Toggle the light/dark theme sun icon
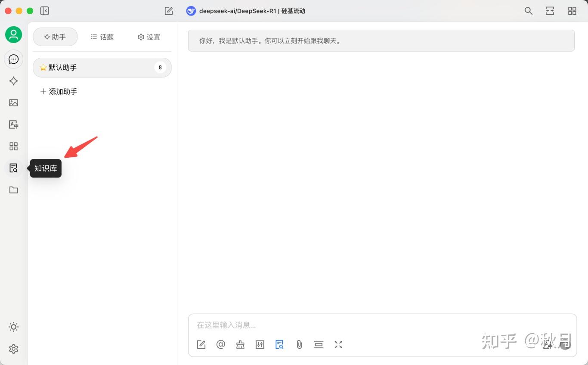The height and width of the screenshot is (365, 588). [14, 327]
